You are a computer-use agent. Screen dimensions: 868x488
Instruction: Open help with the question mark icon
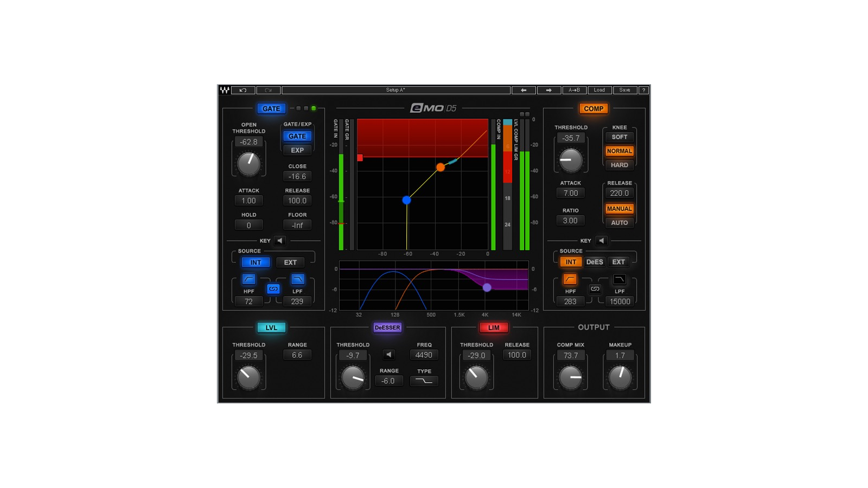tap(643, 90)
